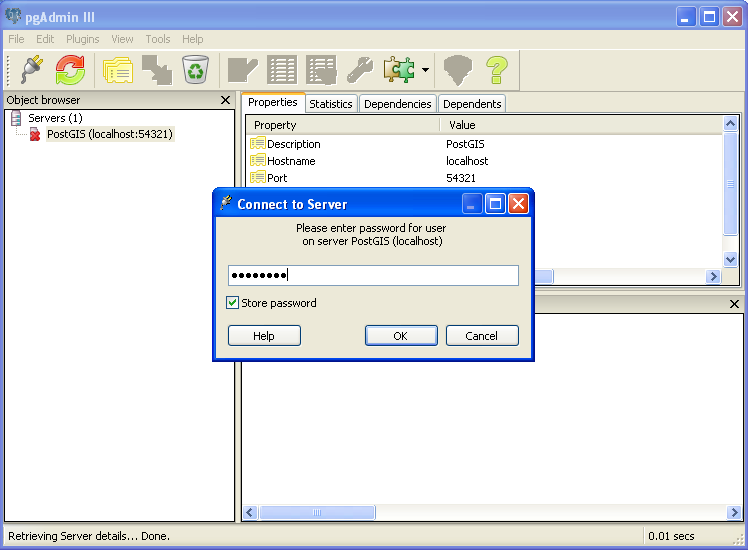Screen dimensions: 748x550
Task: Click the Hostname property row icon
Action: 258,160
